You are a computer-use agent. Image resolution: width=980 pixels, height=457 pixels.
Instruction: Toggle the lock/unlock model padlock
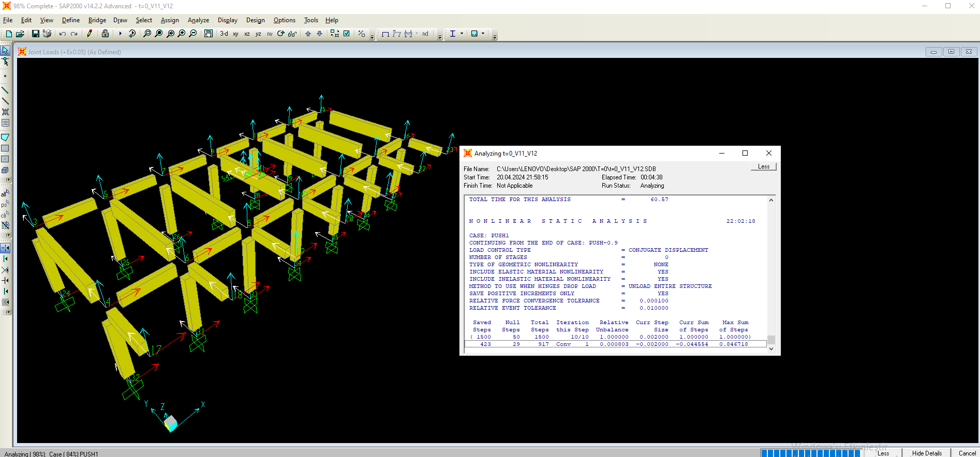coord(105,34)
